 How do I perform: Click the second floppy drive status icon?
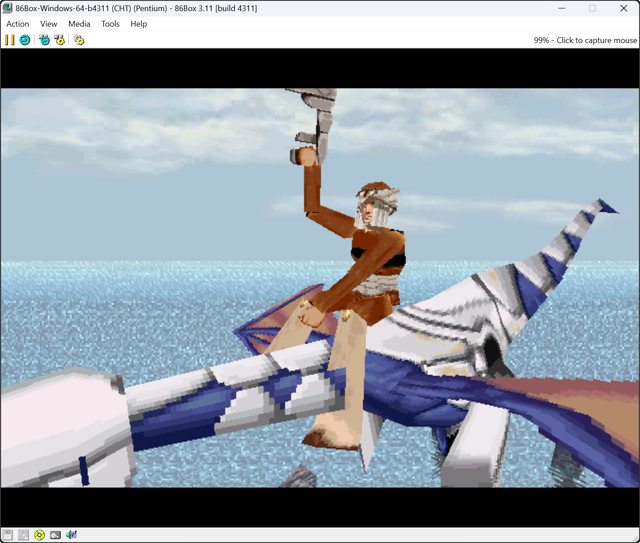(24, 535)
